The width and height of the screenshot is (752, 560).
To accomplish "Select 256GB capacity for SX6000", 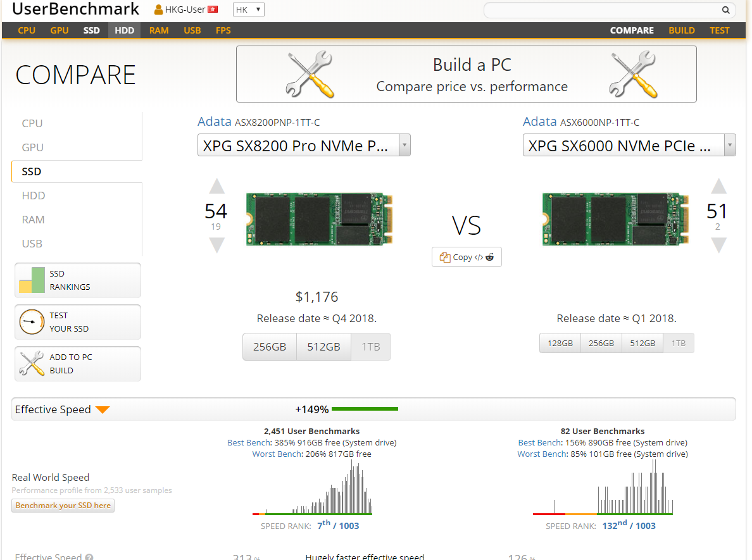I will coord(601,344).
